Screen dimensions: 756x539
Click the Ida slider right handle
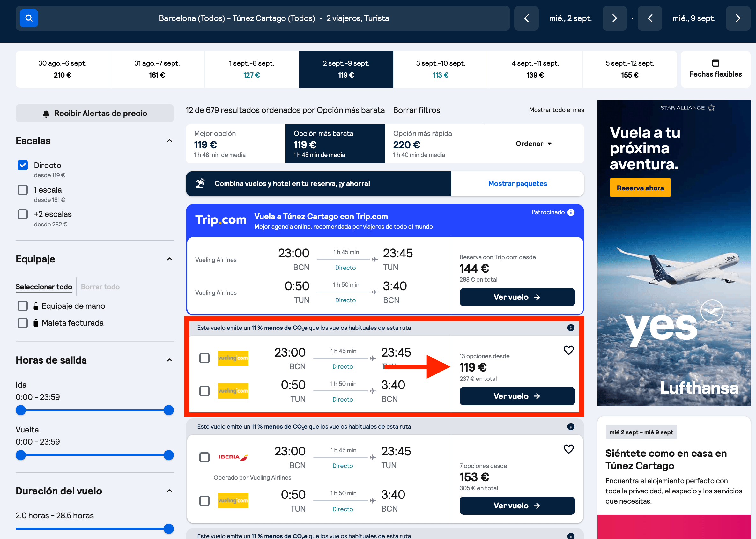tap(169, 410)
